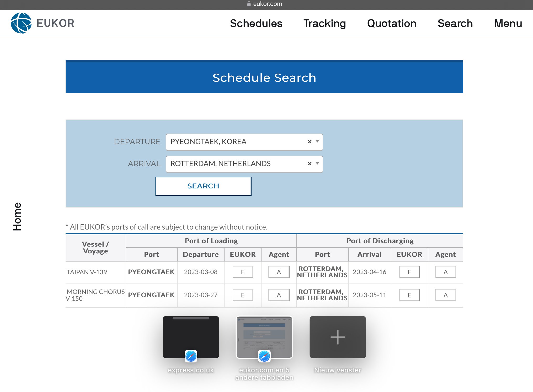Clear the ARRIVAL port selection
Screen dimensions: 533x392
(310, 164)
